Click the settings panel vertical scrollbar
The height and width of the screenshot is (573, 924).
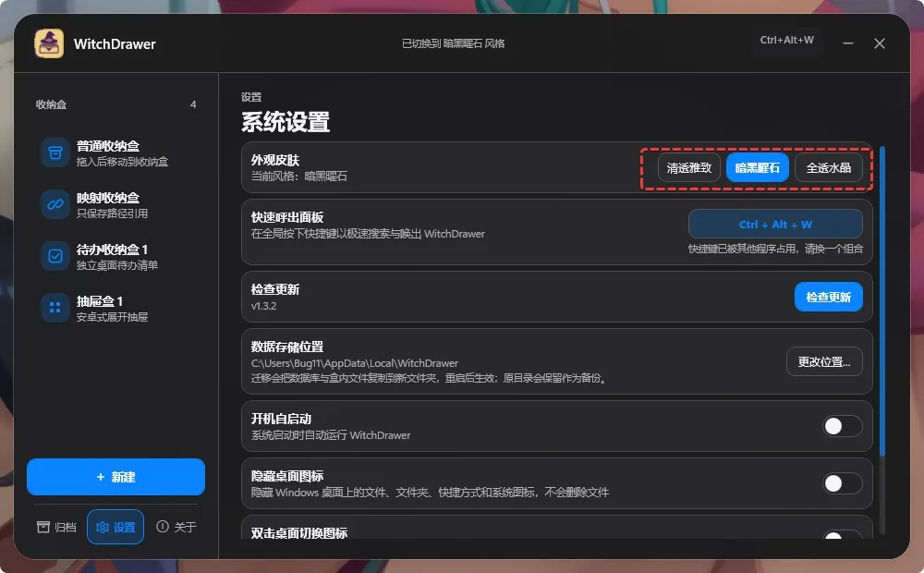click(x=882, y=300)
